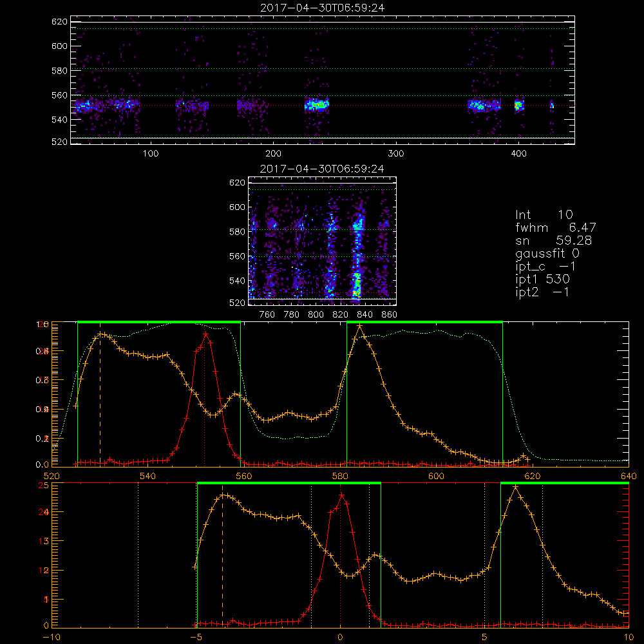644x644 pixels.
Task: Select the 'ipt_c -1' line
Action: (x=546, y=267)
